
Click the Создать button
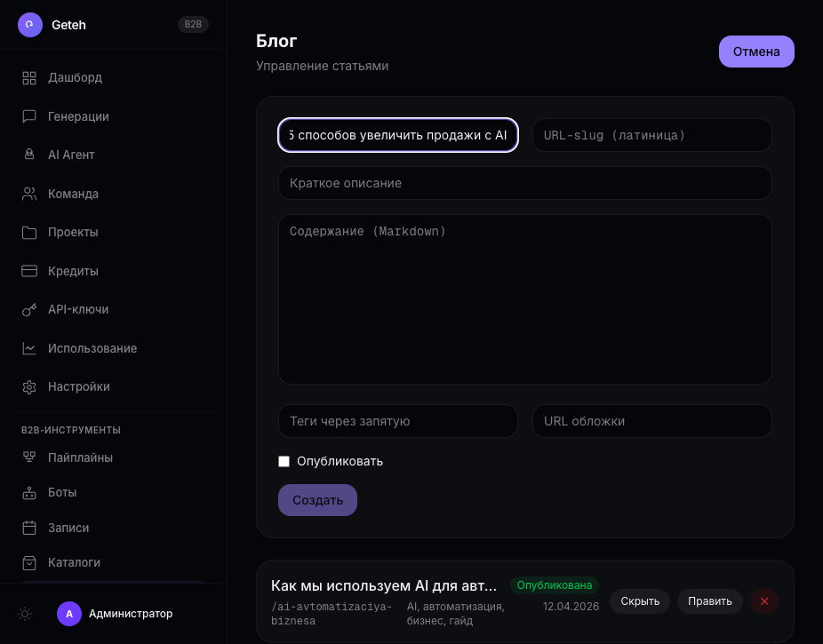317,500
